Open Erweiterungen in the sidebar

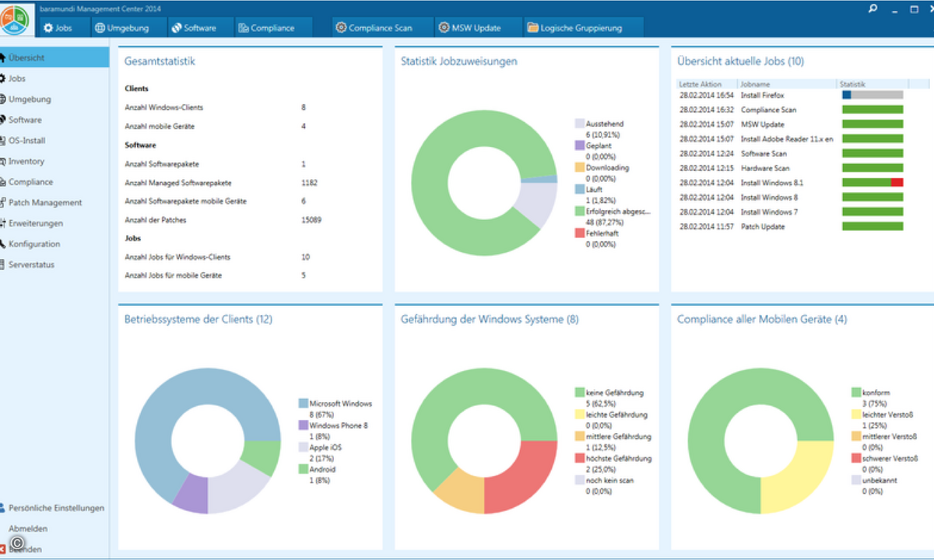pyautogui.click(x=54, y=223)
